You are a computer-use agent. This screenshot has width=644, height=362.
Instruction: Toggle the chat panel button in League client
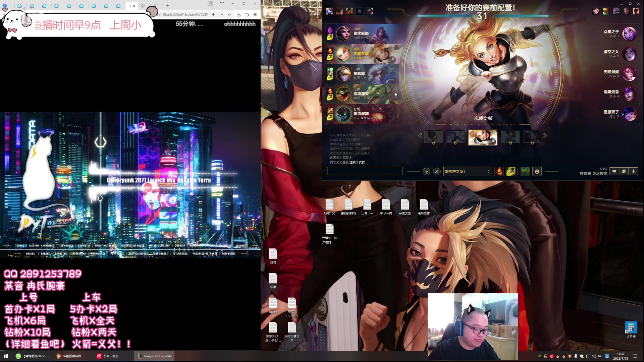(x=614, y=171)
